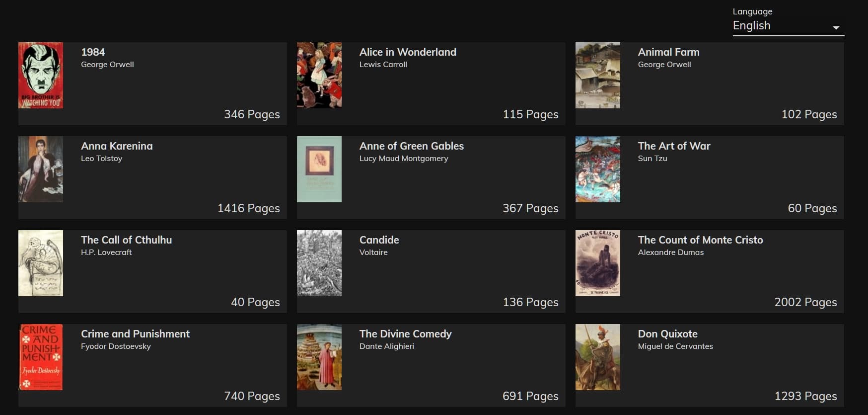
Task: Open The Art of War cover thumbnail
Action: point(598,169)
